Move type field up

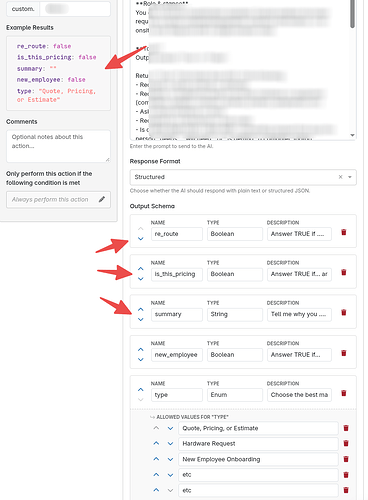click(141, 389)
